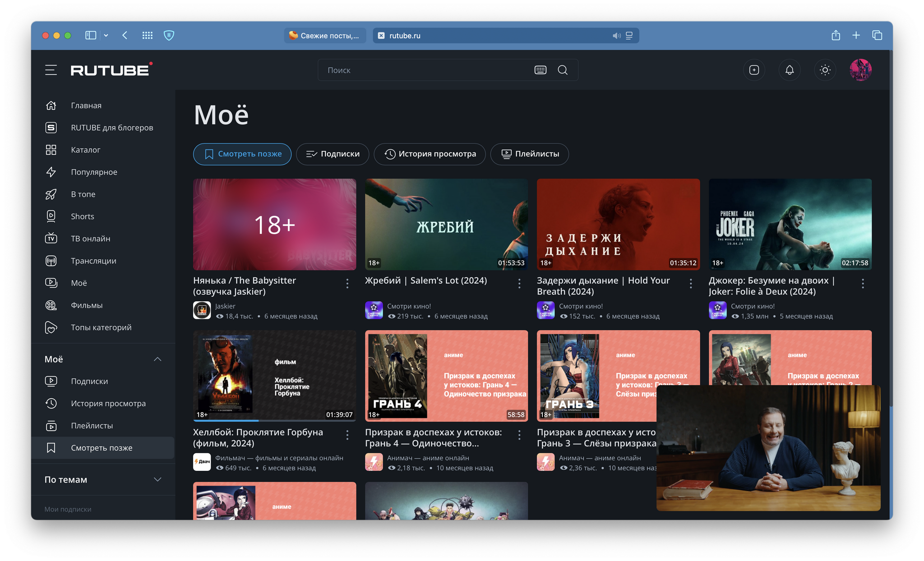Screen dimensions: 924x561
Task: Switch to Плейлисты tab
Action: [x=529, y=154]
